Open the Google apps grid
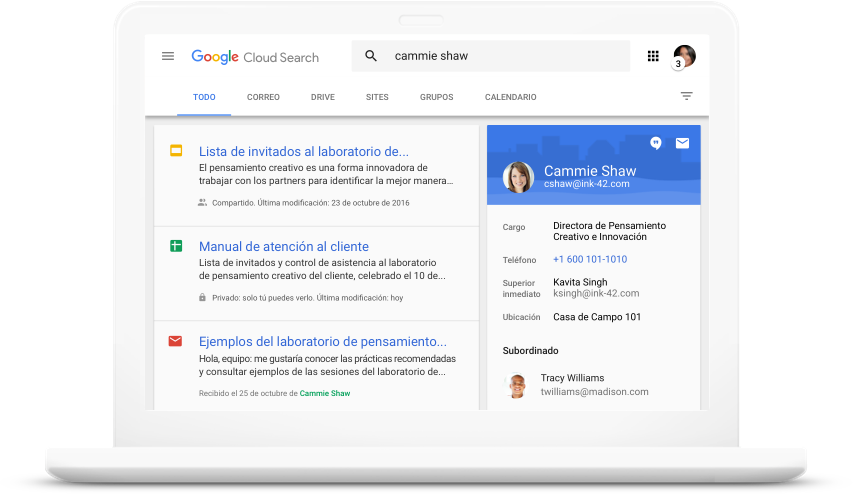This screenshot has height=495, width=853. click(x=653, y=56)
